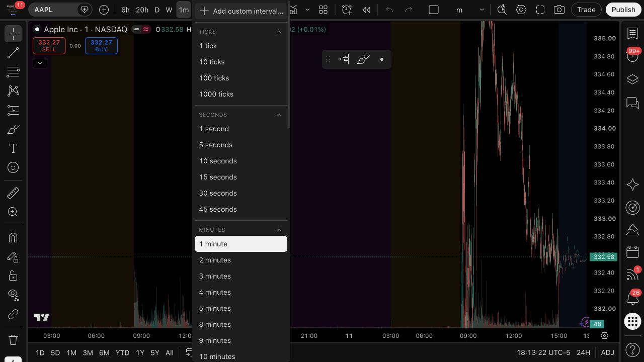Open the help center question mark
This screenshot has height=362, width=644.
(x=632, y=349)
